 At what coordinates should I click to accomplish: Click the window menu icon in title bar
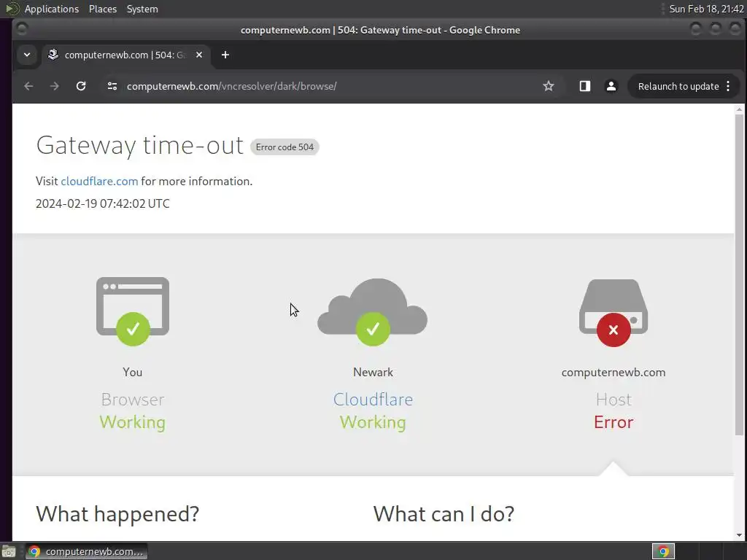22,29
